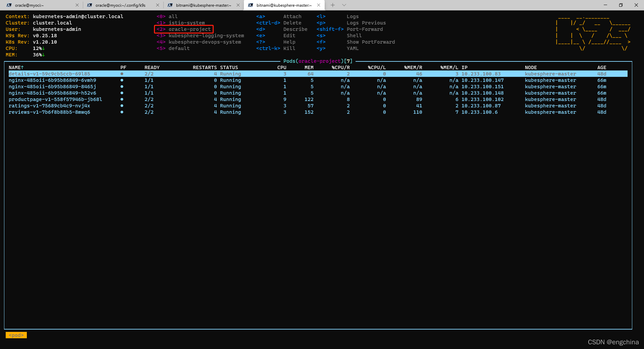This screenshot has height=349, width=644.
Task: Click the <pod> breadcrumb in the footer
Action: tap(16, 335)
